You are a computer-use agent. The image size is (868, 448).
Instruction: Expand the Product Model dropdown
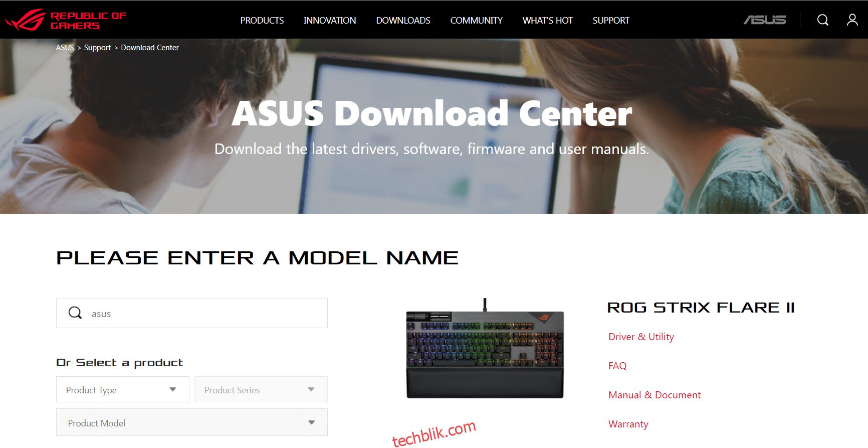192,422
